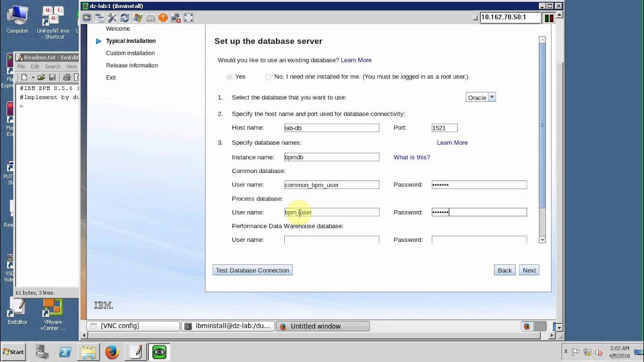Viewport: 644px width, 362px height.
Task: Open the Computer desktop icon
Action: [x=17, y=20]
